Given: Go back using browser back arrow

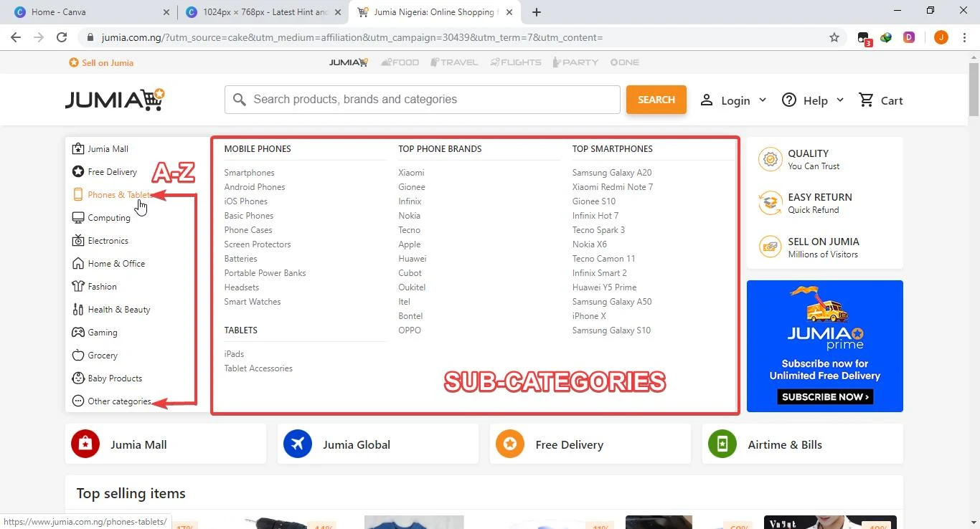Looking at the screenshot, I should (16, 37).
